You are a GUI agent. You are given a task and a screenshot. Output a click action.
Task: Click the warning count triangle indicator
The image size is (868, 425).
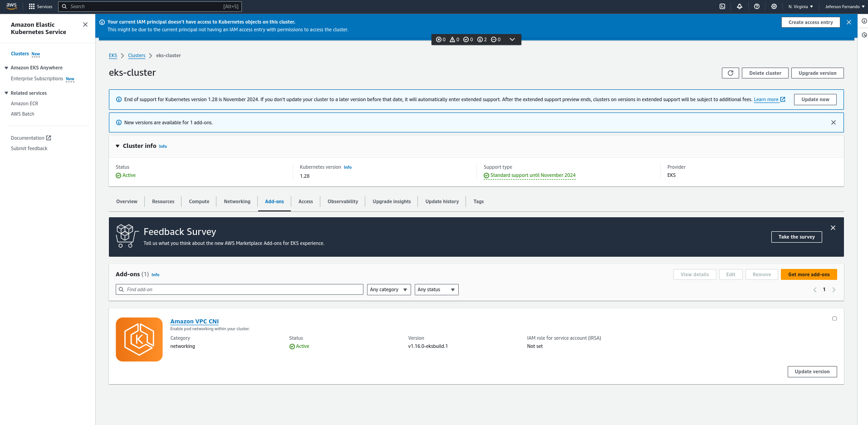454,39
